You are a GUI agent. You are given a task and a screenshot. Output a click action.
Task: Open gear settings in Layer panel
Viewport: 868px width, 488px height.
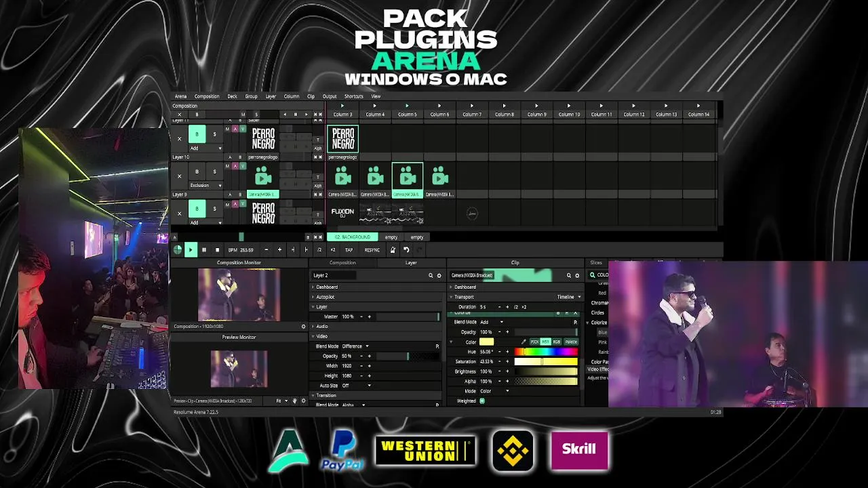click(439, 276)
